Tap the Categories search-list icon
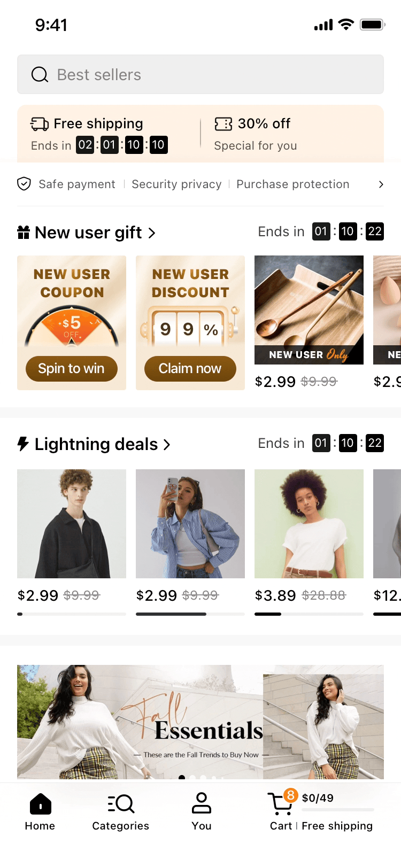401x868 pixels. pos(121,803)
